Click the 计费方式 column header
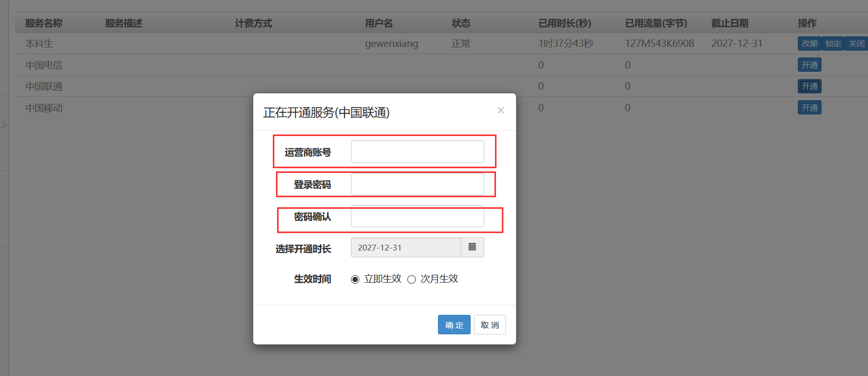 point(254,23)
